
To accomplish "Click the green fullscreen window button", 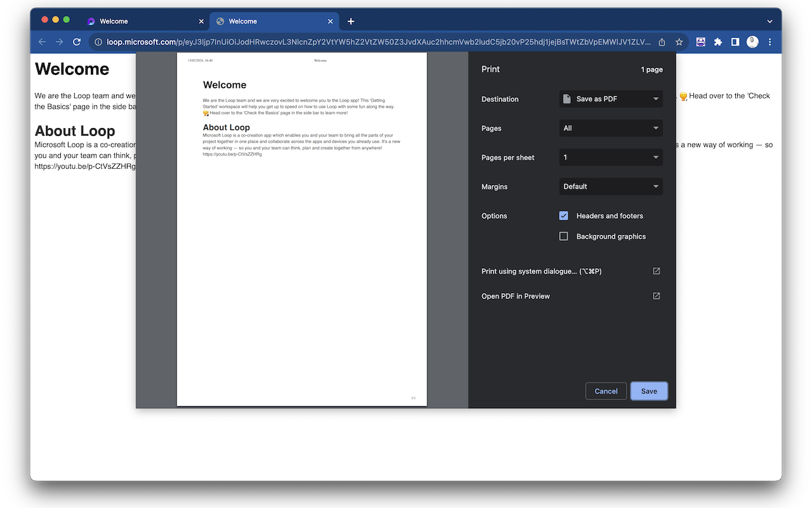I will [x=67, y=20].
